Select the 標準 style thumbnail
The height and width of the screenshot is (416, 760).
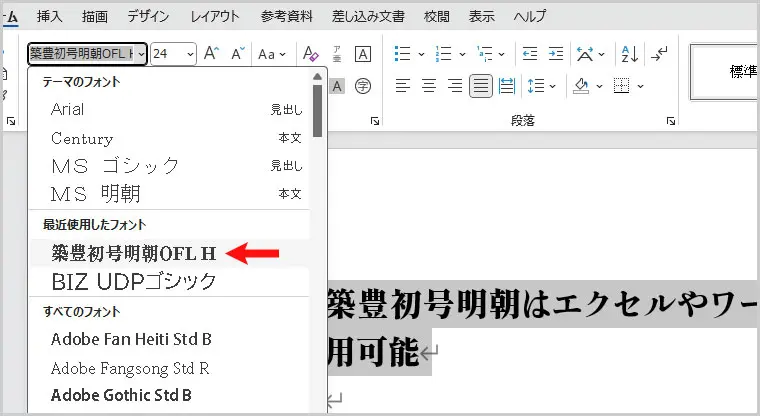tap(726, 72)
